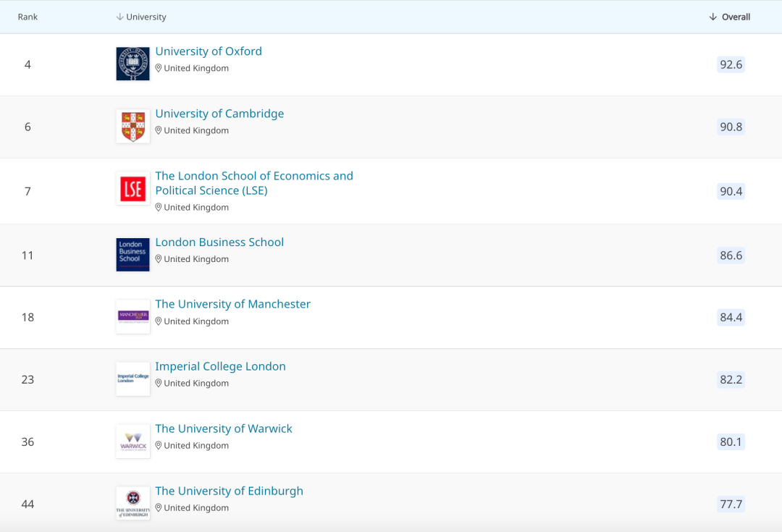
Task: Visit The University of Manchester page
Action: pos(232,305)
